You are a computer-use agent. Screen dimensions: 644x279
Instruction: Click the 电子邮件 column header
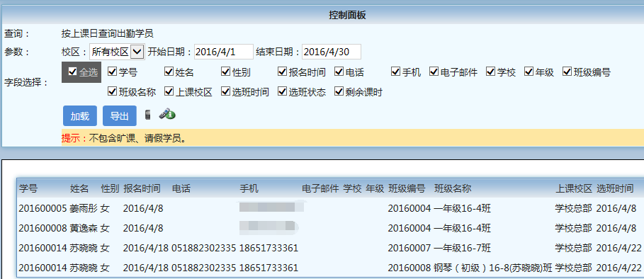(x=320, y=189)
